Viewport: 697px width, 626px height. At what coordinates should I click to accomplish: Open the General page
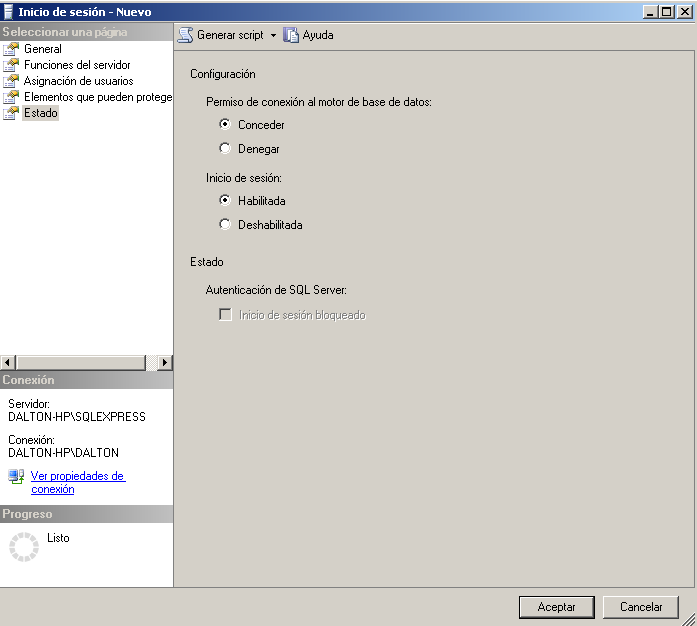click(43, 49)
